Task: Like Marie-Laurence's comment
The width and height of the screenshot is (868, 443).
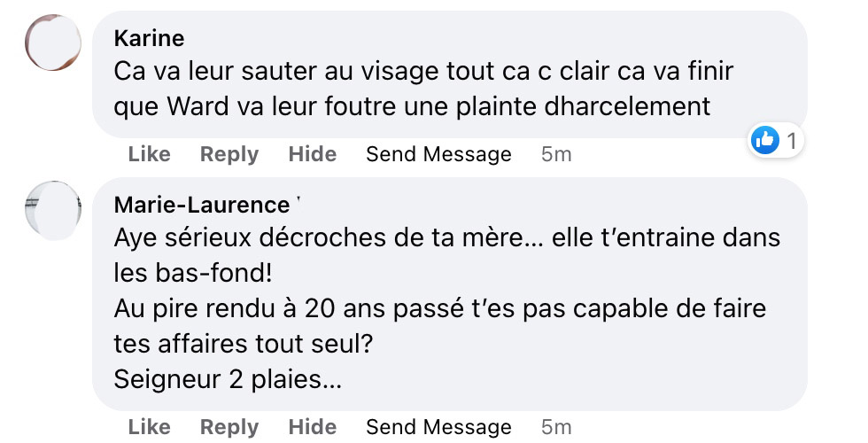Action: click(150, 427)
